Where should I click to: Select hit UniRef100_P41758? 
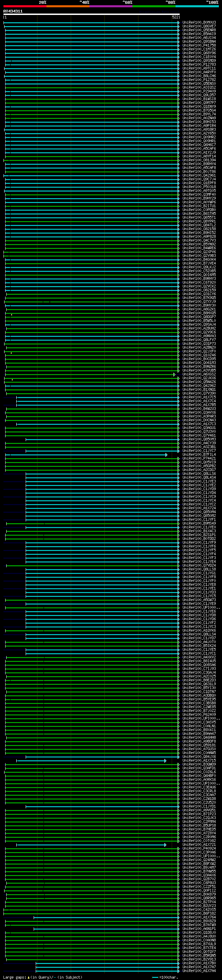[199, 45]
